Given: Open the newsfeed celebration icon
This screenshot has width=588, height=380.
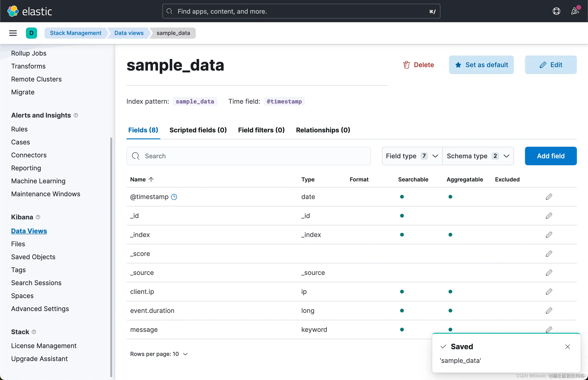Looking at the screenshot, I should tap(575, 11).
